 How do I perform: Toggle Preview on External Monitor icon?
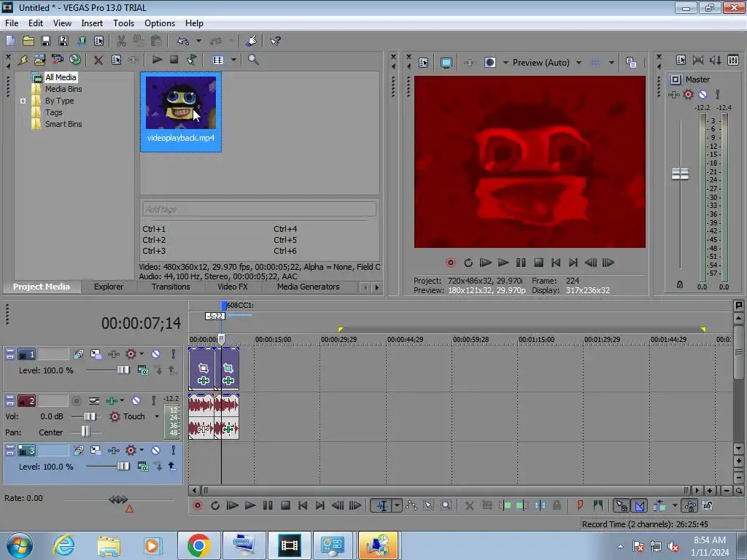pyautogui.click(x=446, y=63)
